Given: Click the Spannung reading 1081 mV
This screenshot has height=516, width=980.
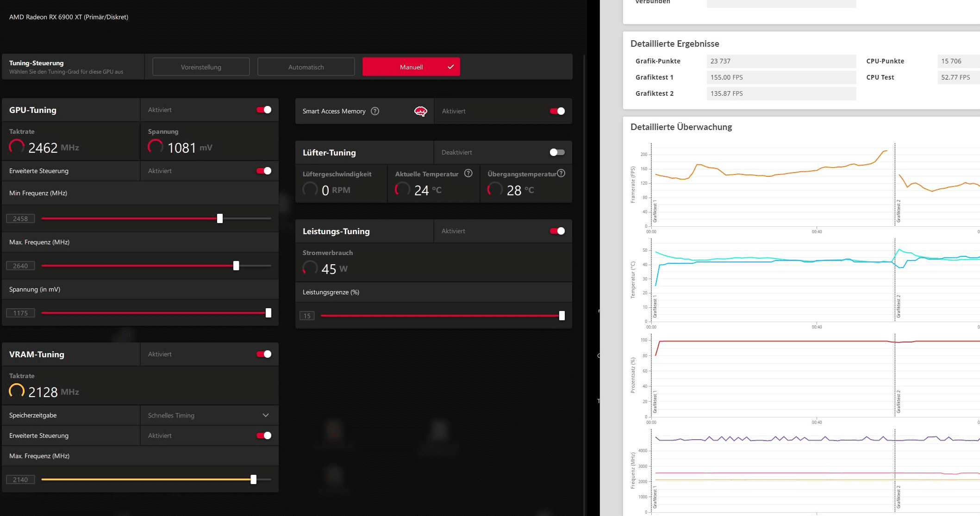Looking at the screenshot, I should click(190, 148).
